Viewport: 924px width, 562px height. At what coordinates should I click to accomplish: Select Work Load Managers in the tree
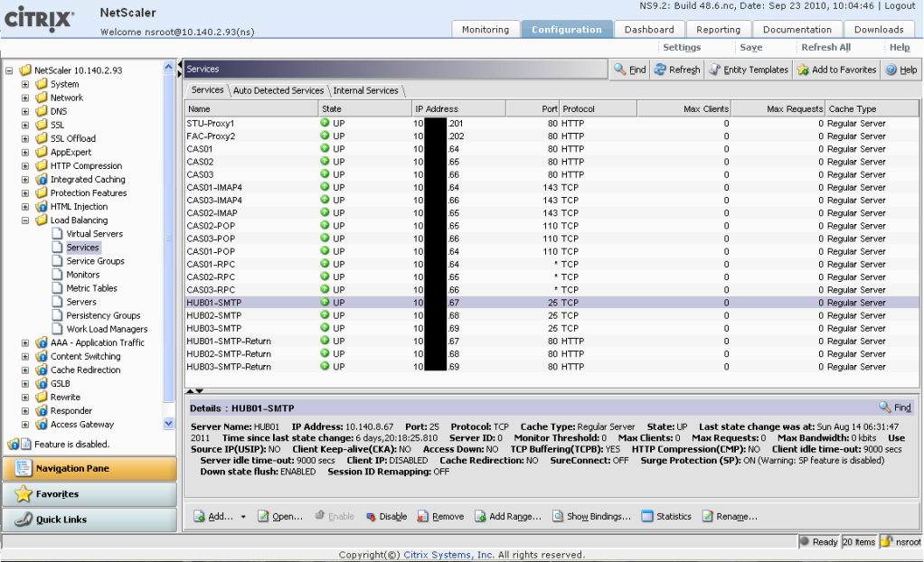coord(107,329)
